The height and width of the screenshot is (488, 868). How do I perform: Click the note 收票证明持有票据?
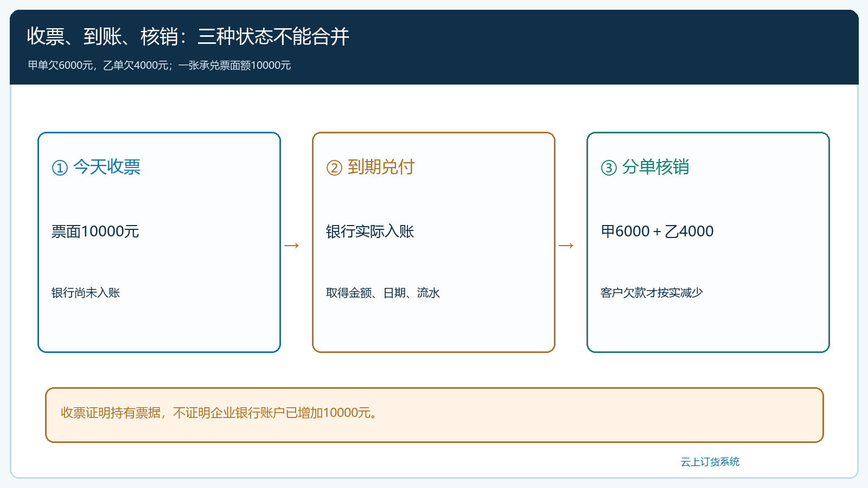click(x=111, y=413)
